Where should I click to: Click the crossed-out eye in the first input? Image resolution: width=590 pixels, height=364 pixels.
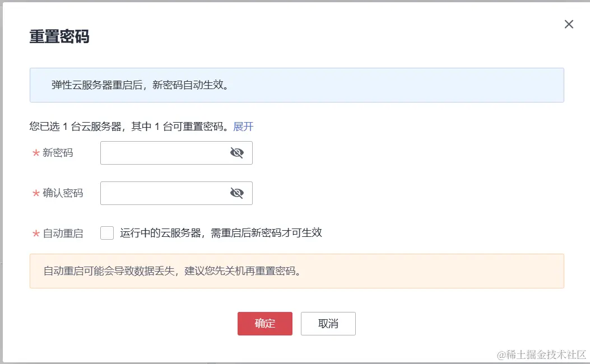(237, 153)
